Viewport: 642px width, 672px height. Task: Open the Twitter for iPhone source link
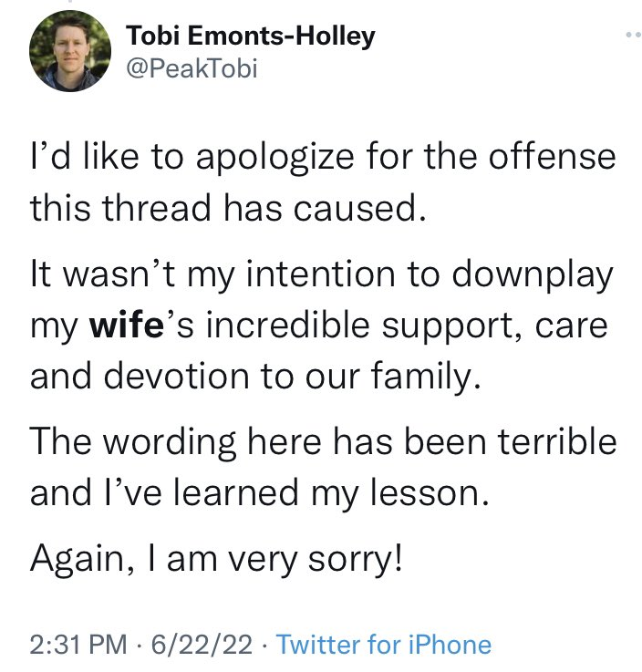pyautogui.click(x=384, y=644)
